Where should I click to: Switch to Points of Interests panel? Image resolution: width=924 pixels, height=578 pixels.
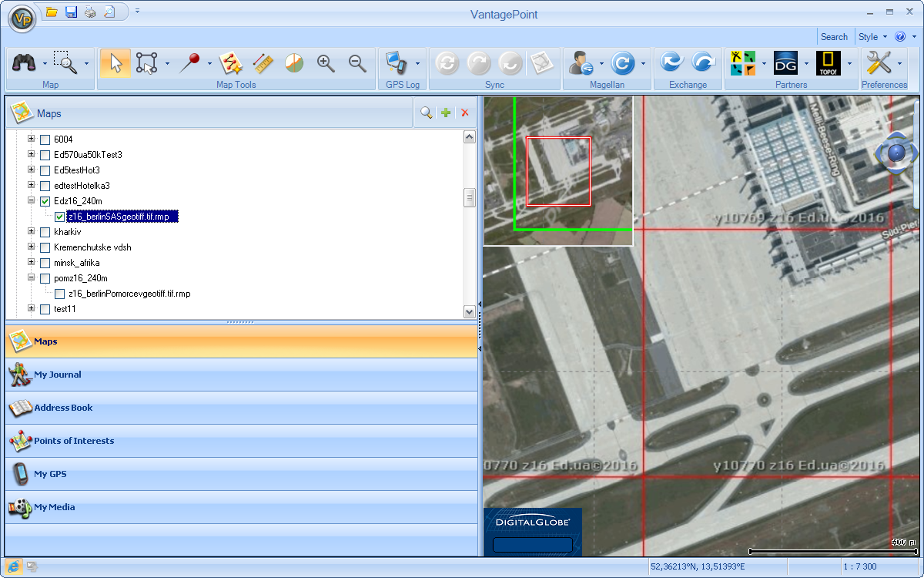(73, 441)
